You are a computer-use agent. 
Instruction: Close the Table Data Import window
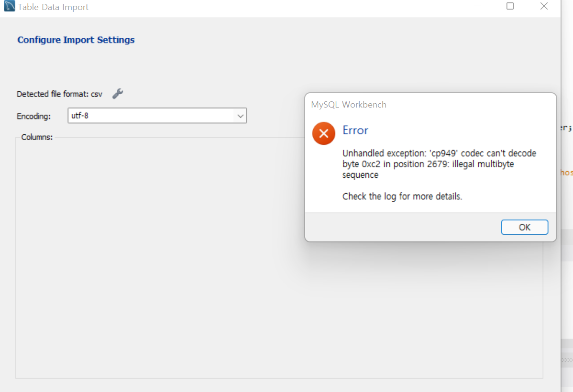[x=544, y=6]
